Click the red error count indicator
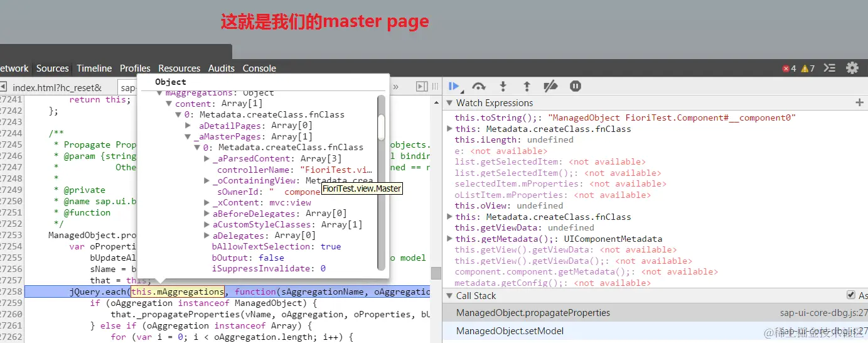 click(x=789, y=68)
